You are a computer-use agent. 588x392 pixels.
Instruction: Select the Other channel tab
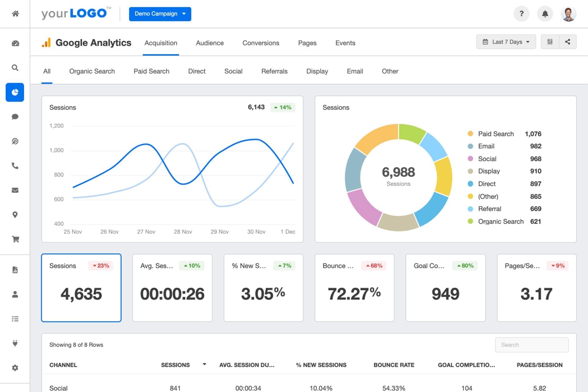click(390, 71)
